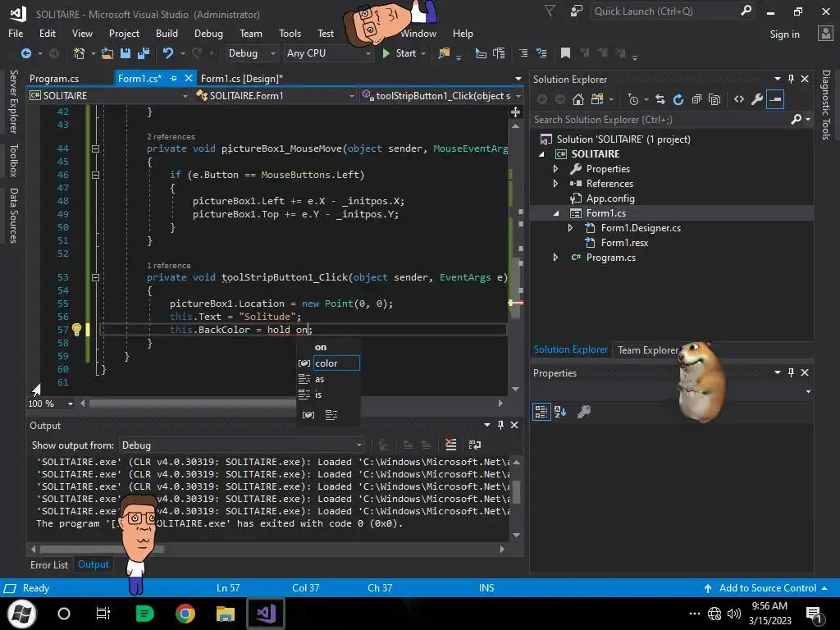Image resolution: width=840 pixels, height=630 pixels.
Task: Toggle auto-hide pin for Properties panel
Action: click(x=792, y=372)
